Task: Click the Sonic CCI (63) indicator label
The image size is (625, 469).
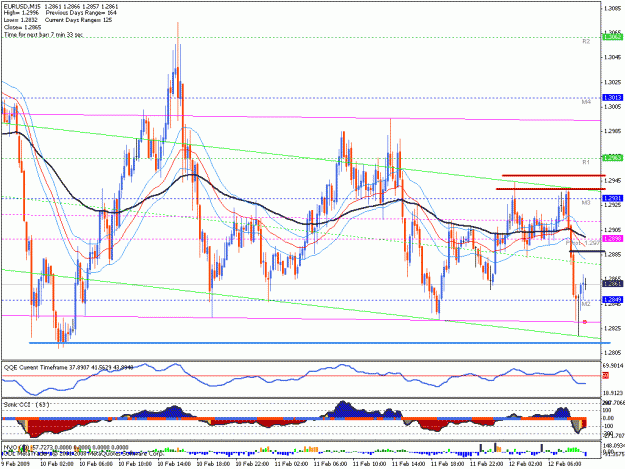Action: [x=27, y=405]
